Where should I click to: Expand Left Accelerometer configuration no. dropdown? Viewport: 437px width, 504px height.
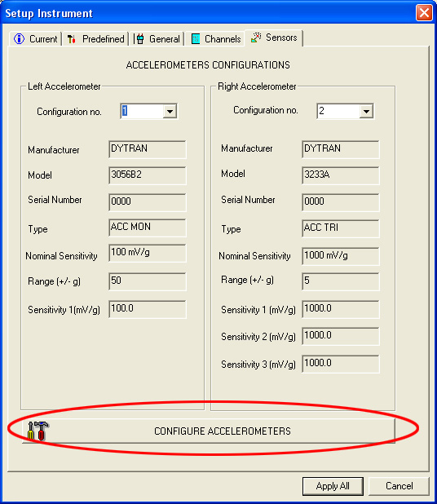point(170,112)
